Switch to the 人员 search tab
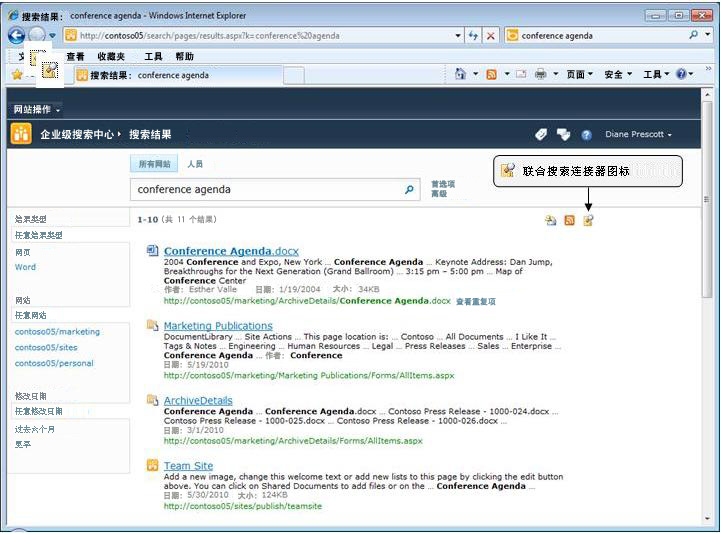721x533 pixels. point(195,164)
